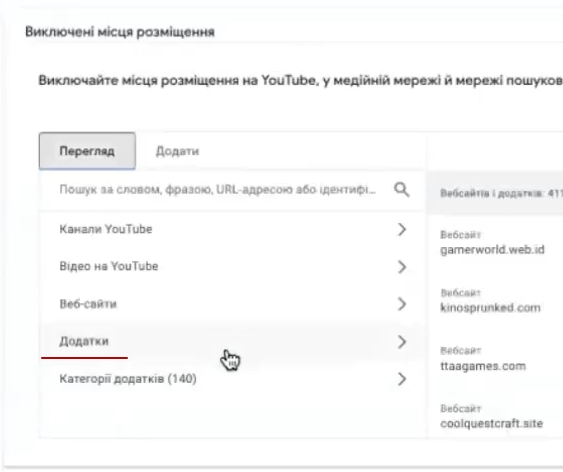
Task: Switch to the Додати tab
Action: pos(177,151)
